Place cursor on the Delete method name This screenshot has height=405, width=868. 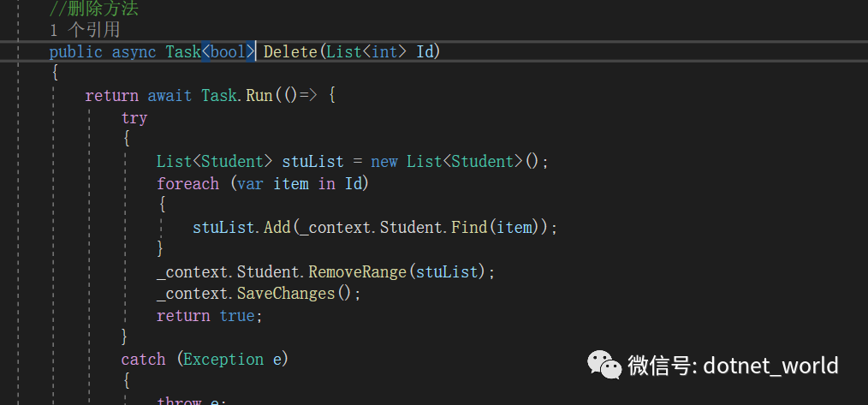290,51
